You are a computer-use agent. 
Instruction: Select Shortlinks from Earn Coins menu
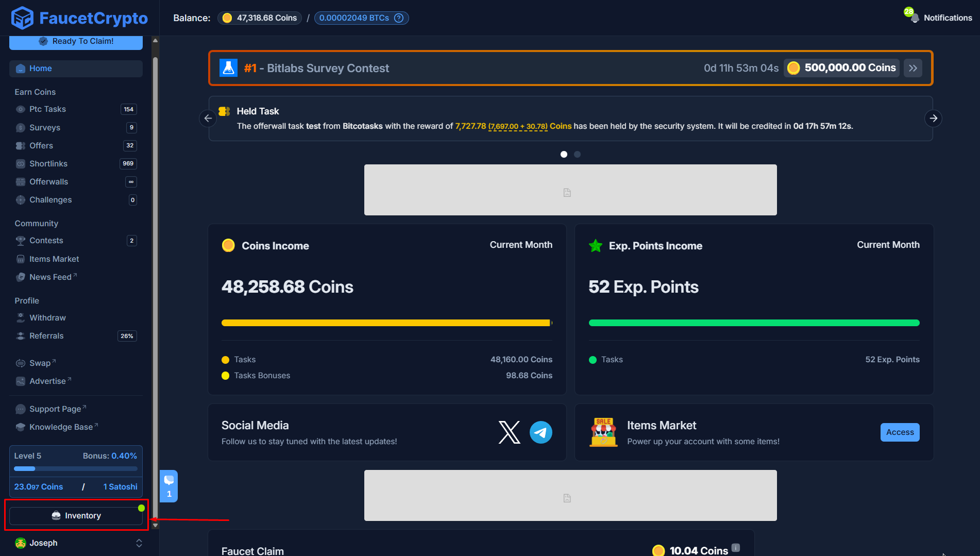click(48, 163)
